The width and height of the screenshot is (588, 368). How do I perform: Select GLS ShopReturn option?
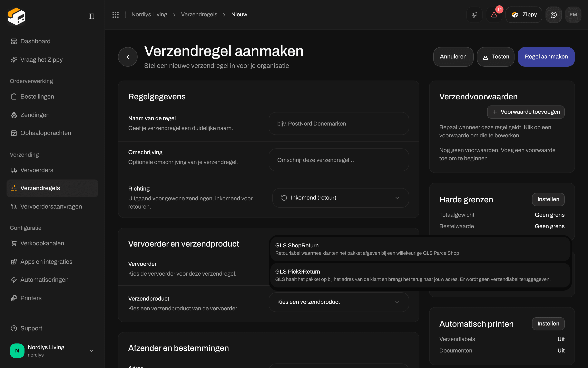[x=420, y=249]
